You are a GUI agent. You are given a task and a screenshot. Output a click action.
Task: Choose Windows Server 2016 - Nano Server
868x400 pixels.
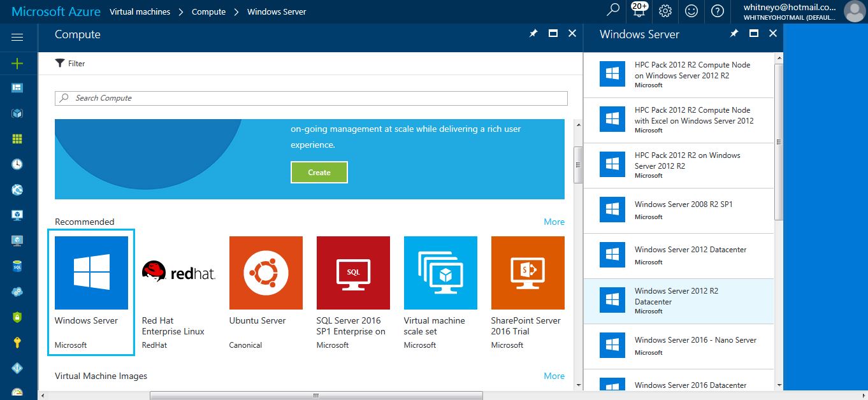click(679, 346)
